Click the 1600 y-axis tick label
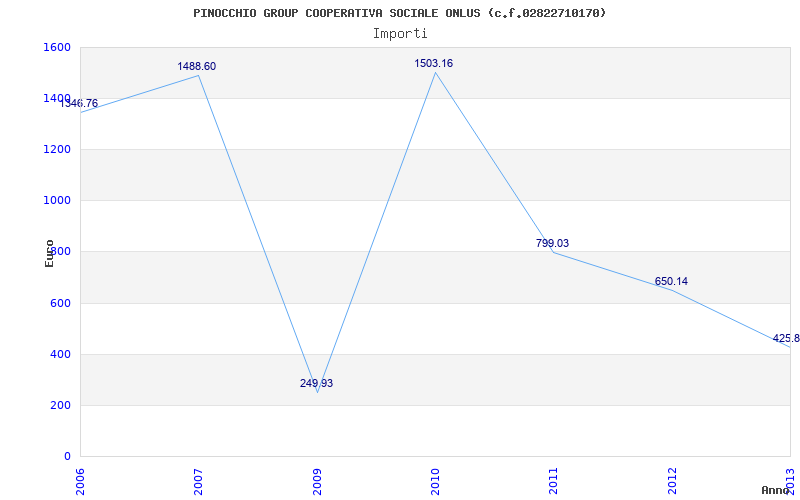 [x=58, y=47]
